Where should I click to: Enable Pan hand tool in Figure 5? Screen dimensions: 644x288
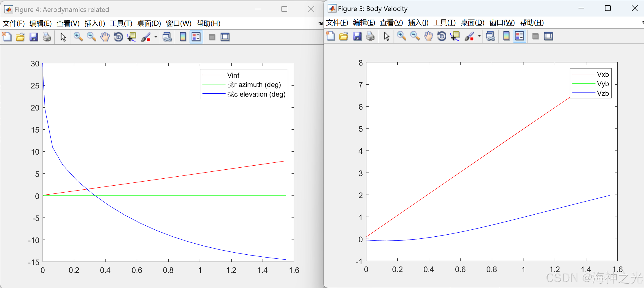click(x=428, y=36)
